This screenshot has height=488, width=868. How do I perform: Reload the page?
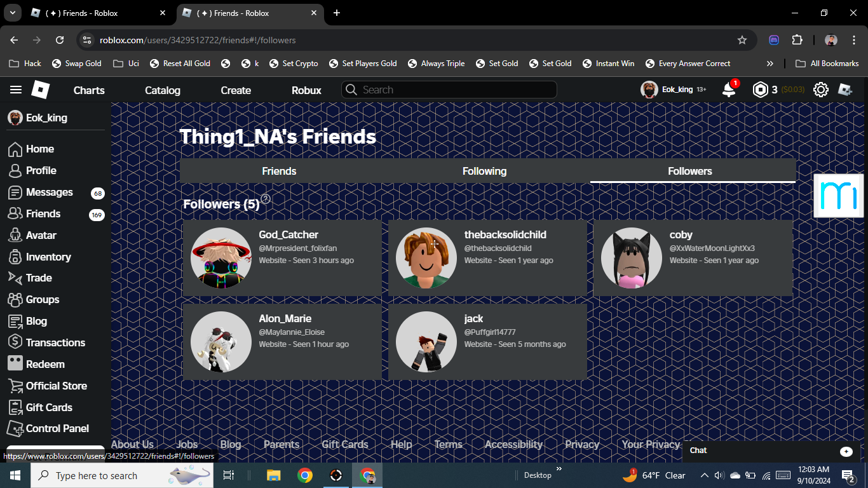point(60,40)
